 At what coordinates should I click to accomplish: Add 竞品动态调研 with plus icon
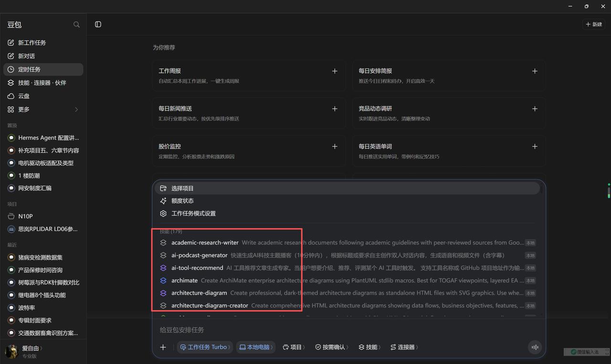tap(535, 109)
